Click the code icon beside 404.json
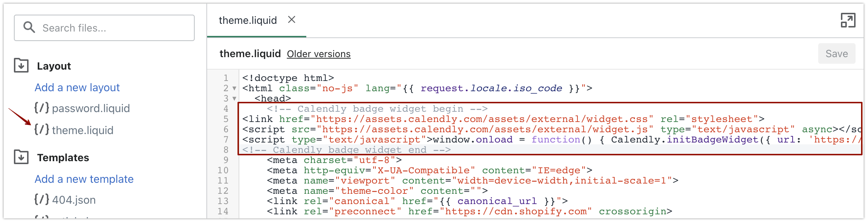The height and width of the screenshot is (222, 868). click(42, 199)
